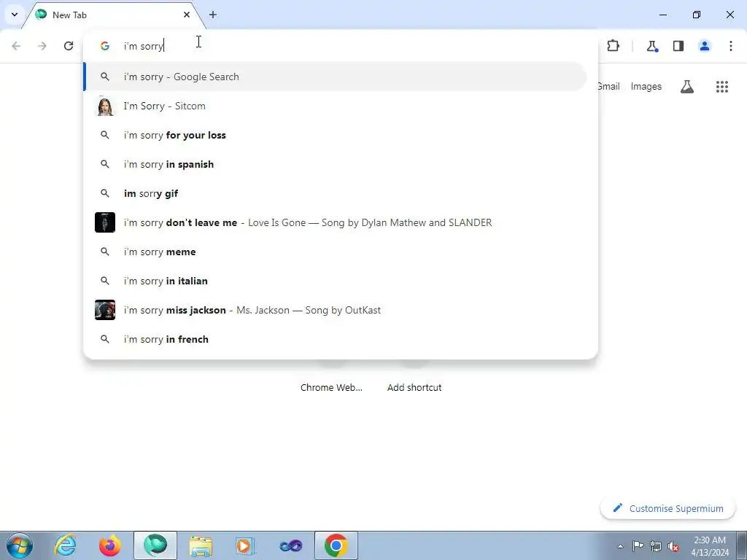Minimize the browser window
Image resolution: width=747 pixels, height=560 pixels.
663,15
